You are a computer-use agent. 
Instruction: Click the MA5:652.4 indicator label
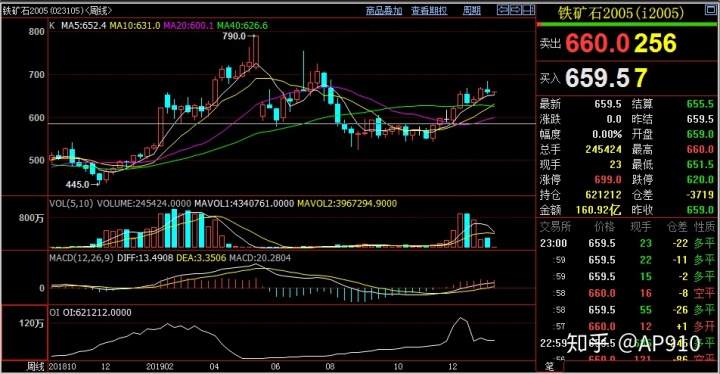tap(84, 26)
